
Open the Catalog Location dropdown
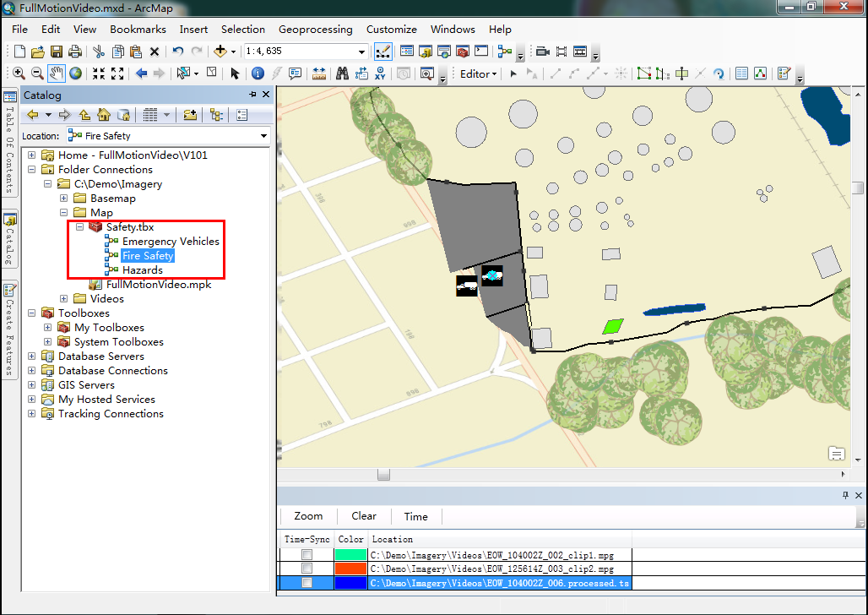[263, 136]
